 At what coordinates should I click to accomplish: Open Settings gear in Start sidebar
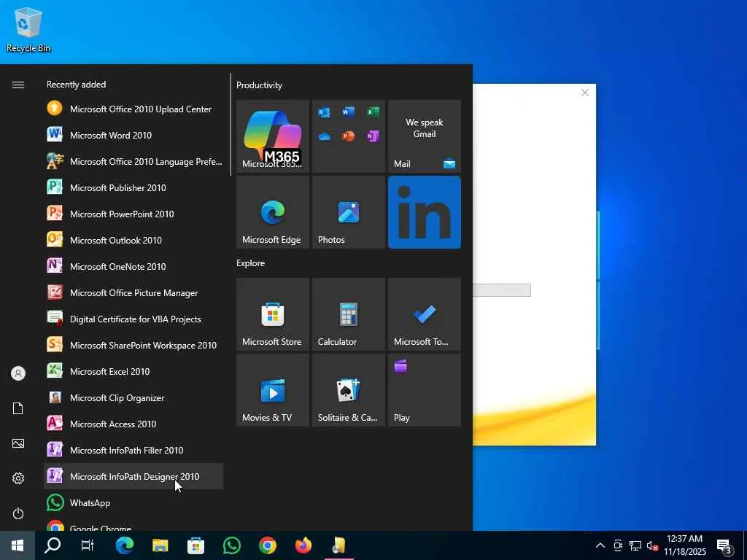[x=18, y=478]
